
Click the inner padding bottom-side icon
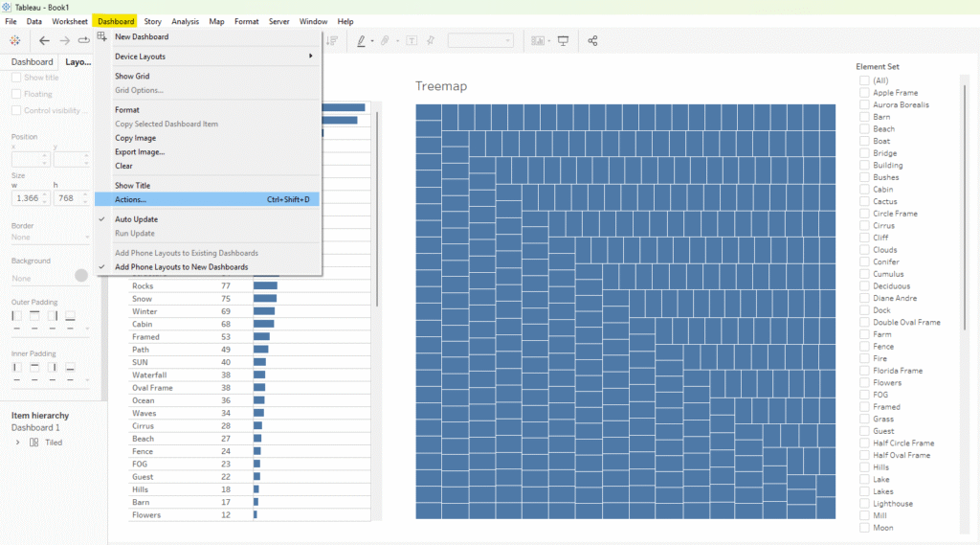tap(70, 367)
